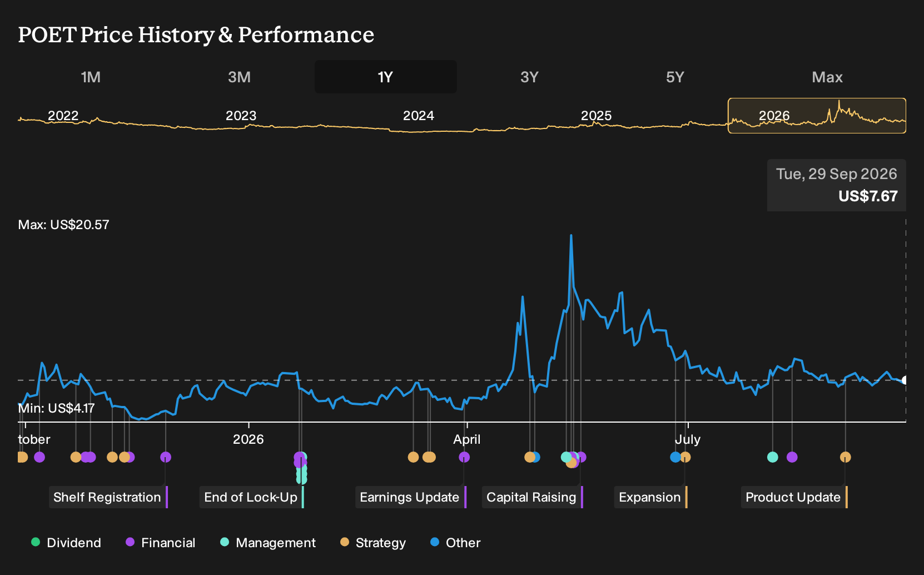
Task: Click the 2024 label in overview chart
Action: coord(418,116)
